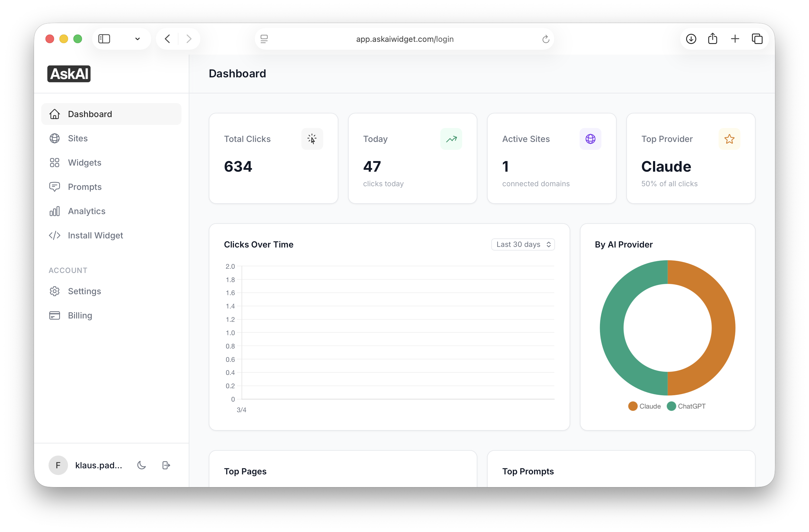Toggle dark mode with the moon icon
The width and height of the screenshot is (809, 532).
(142, 465)
